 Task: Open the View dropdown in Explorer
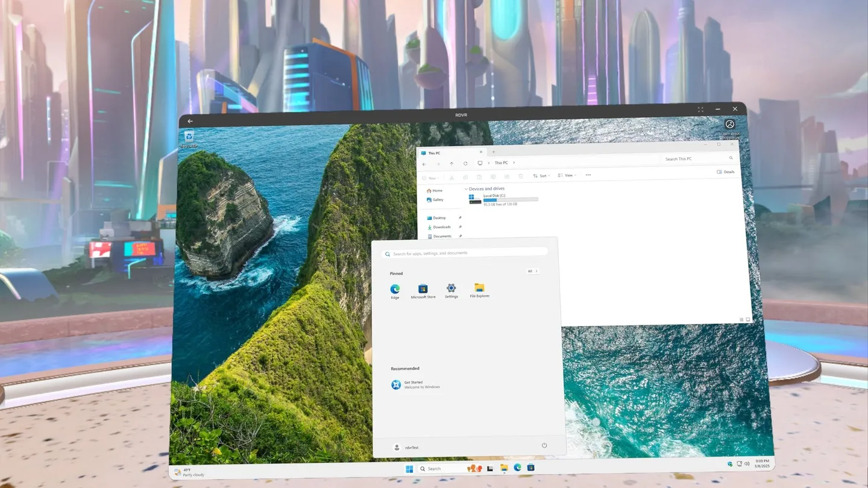click(567, 175)
